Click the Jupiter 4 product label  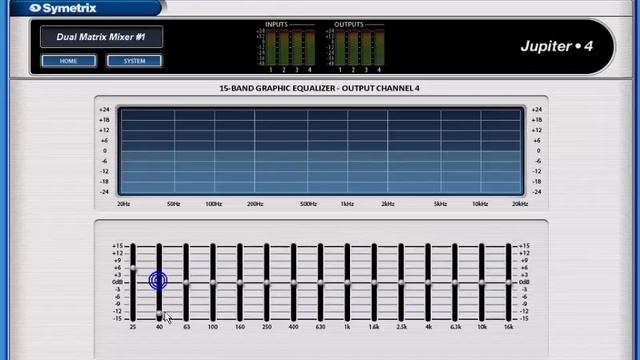(x=556, y=46)
